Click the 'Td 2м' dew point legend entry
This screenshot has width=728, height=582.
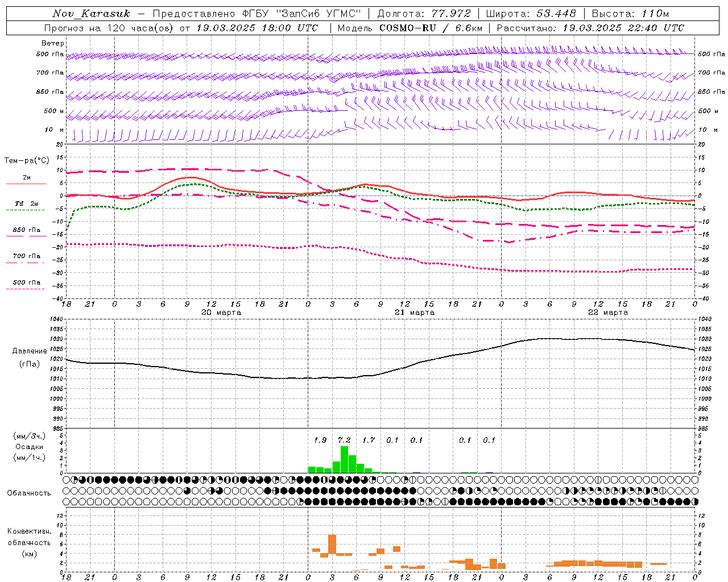(x=27, y=203)
